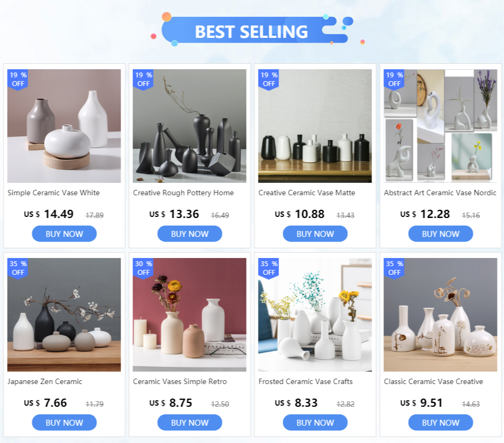Buy the 7.66 Japanese Zen Ceramic
Image resolution: width=504 pixels, height=443 pixels.
[64, 422]
